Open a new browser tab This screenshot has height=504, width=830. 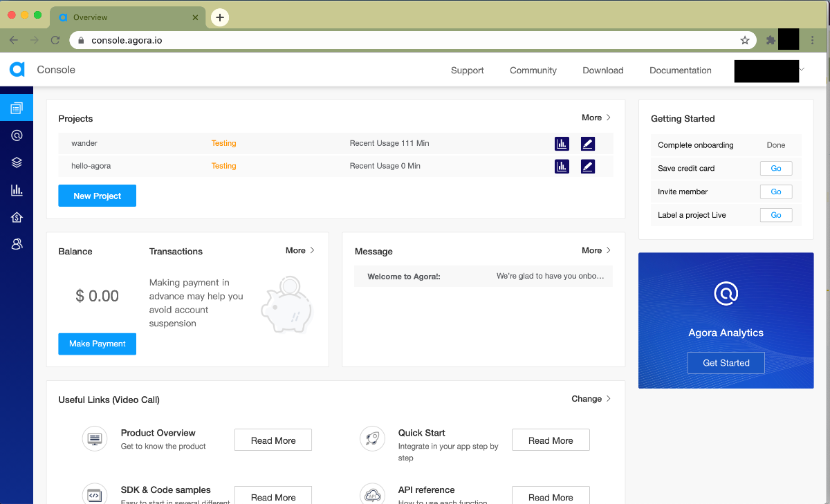click(220, 17)
